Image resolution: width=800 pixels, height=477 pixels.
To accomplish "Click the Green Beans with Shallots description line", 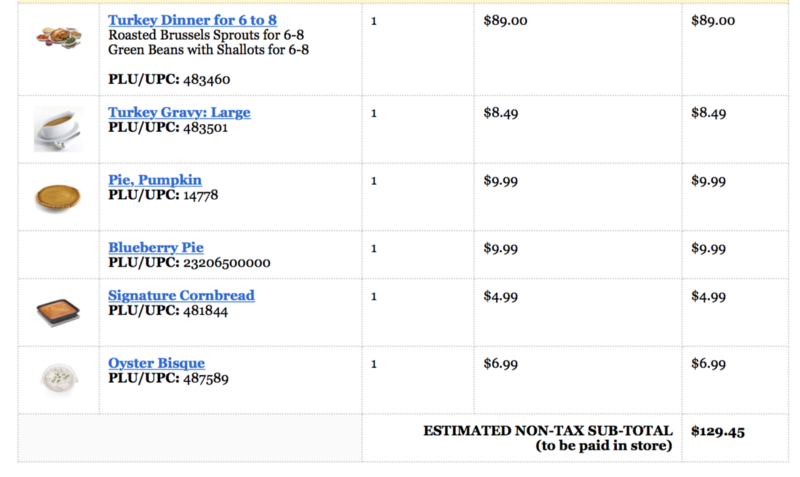I will (x=208, y=50).
